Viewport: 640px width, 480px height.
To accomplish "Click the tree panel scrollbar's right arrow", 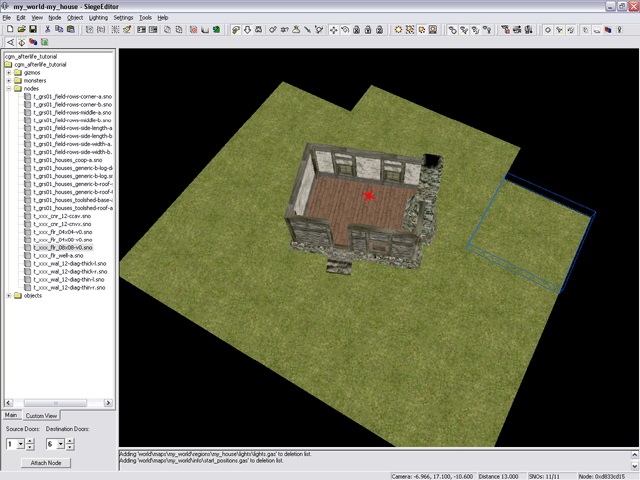I will 108,403.
